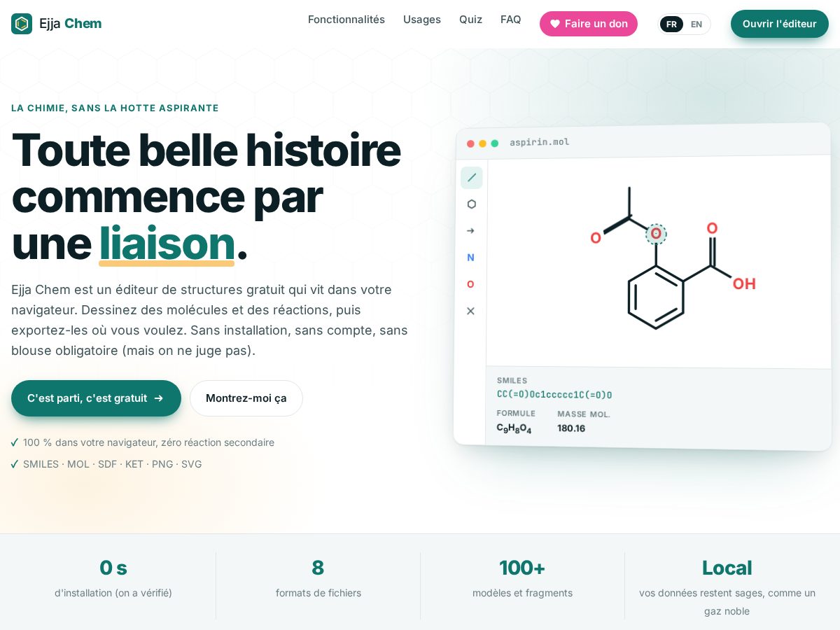Click the '100+' models statistic
This screenshot has width=840, height=630.
(522, 568)
